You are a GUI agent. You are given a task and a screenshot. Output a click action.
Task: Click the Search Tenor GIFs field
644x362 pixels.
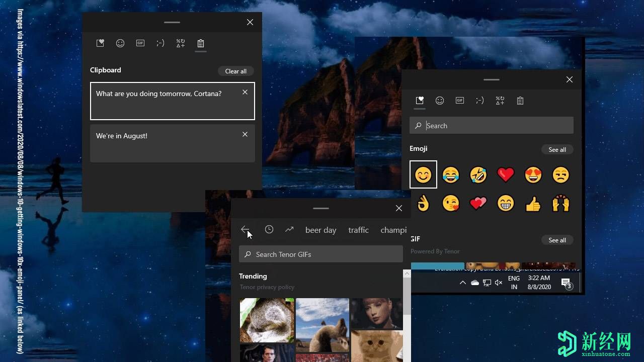(320, 254)
